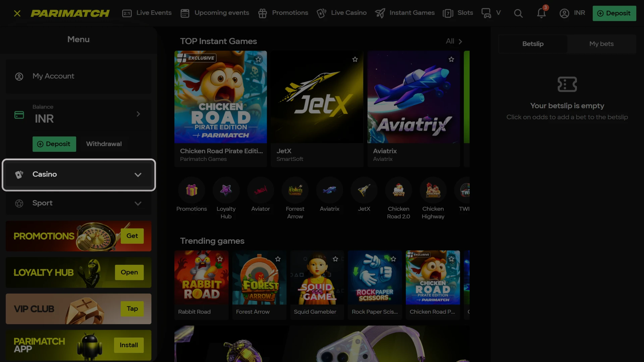The width and height of the screenshot is (644, 362).
Task: Open the Forest Arrow game thumbnail
Action: 259,278
